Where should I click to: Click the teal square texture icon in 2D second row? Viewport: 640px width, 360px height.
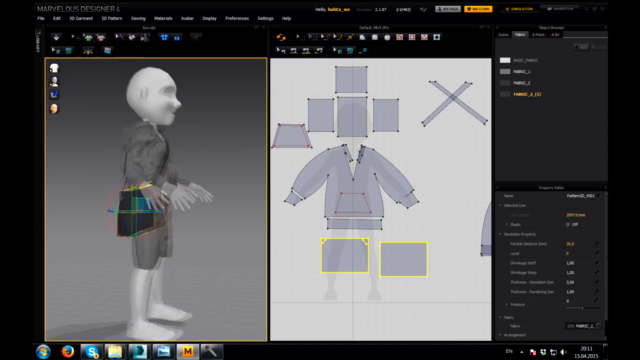click(350, 51)
